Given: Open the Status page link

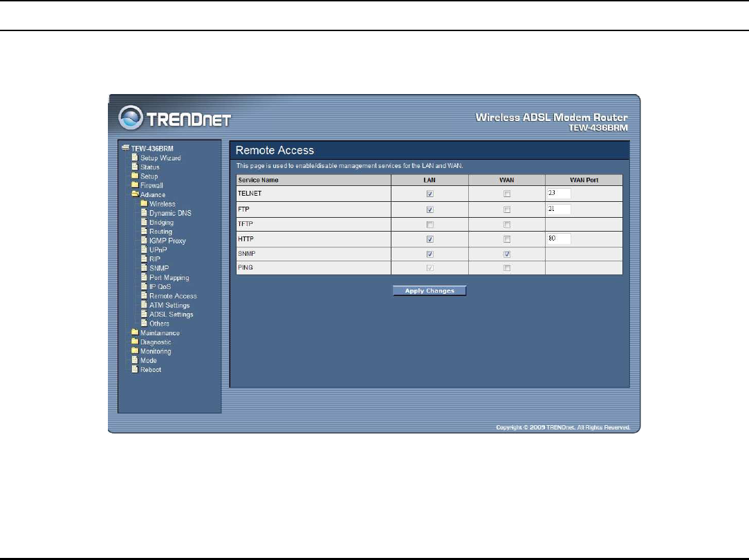Looking at the screenshot, I should (149, 167).
